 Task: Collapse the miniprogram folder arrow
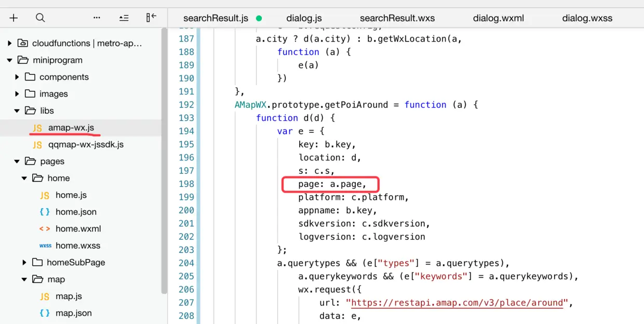click(10, 60)
